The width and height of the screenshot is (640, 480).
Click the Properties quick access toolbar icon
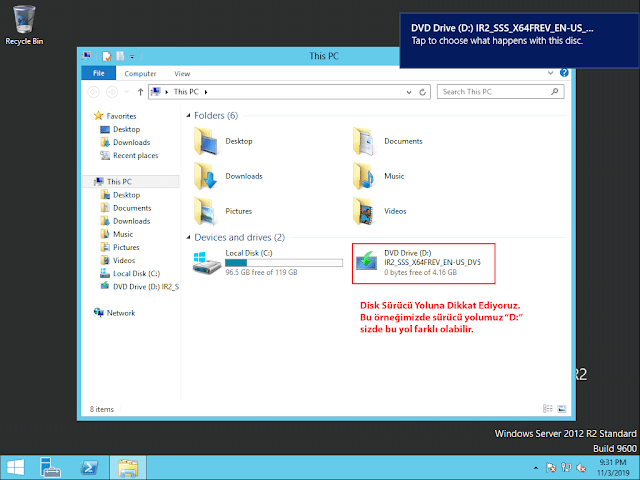tap(107, 56)
